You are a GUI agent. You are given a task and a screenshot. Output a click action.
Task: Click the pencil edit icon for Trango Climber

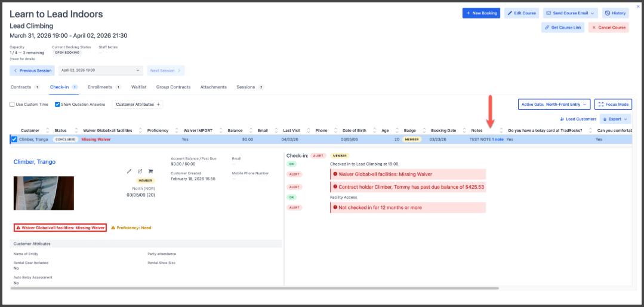130,171
